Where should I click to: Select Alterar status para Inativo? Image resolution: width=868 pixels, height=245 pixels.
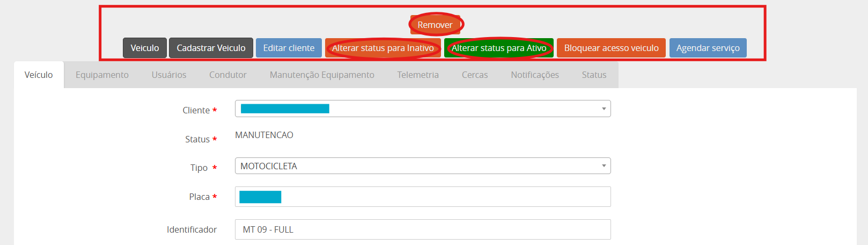click(x=383, y=48)
